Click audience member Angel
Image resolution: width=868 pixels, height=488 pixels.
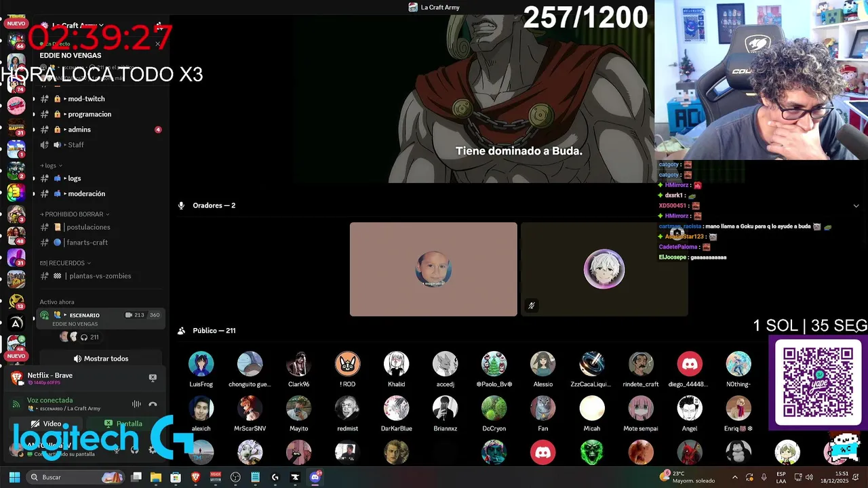click(690, 414)
